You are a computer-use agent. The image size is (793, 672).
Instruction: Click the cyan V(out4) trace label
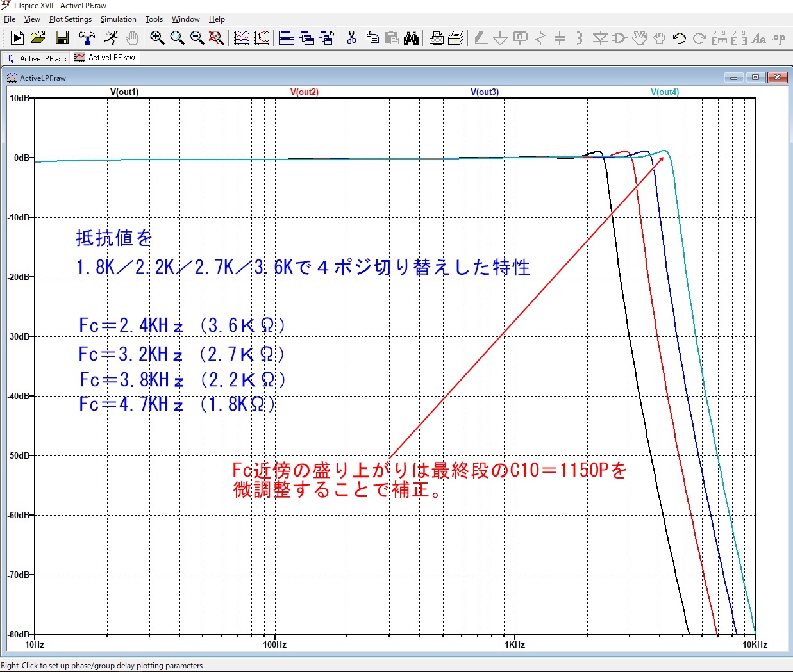[665, 92]
